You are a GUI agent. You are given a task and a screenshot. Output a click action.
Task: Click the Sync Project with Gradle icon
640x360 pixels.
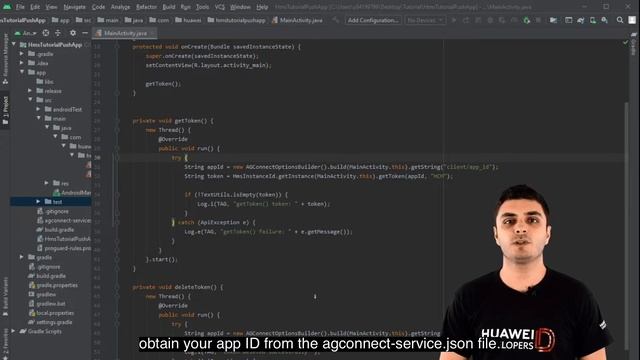coord(580,20)
